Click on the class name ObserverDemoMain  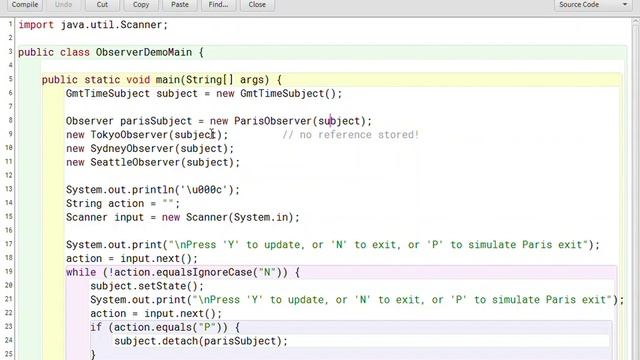(x=144, y=52)
